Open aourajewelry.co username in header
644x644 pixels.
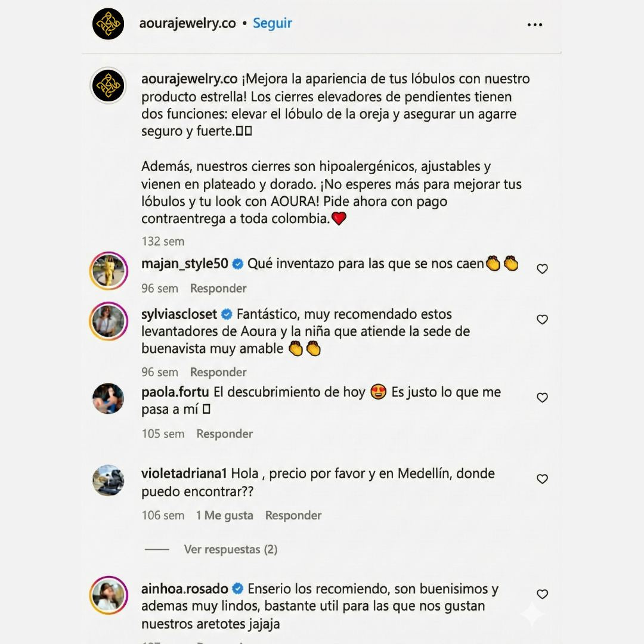[187, 23]
